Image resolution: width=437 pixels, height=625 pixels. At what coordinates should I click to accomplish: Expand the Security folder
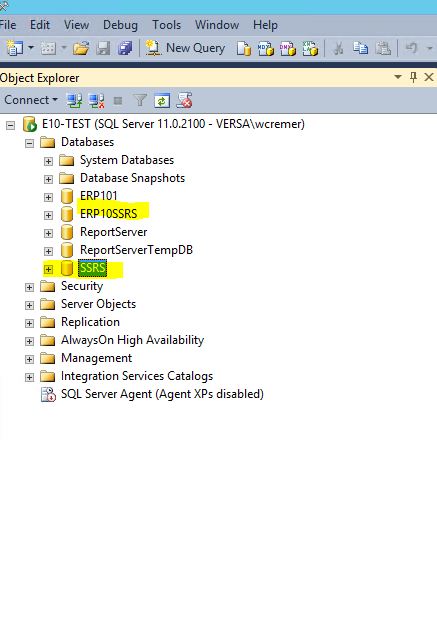click(29, 287)
